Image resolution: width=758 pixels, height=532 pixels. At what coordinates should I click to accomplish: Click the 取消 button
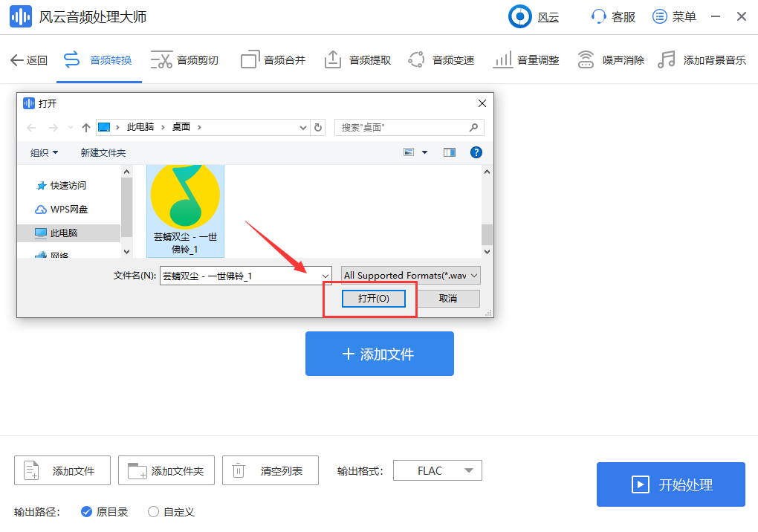tap(448, 299)
